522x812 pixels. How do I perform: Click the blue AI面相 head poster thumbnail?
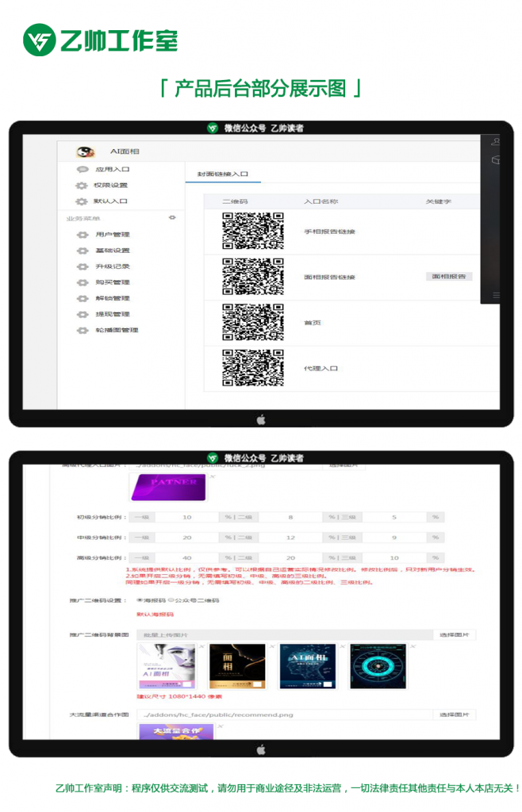tap(308, 666)
